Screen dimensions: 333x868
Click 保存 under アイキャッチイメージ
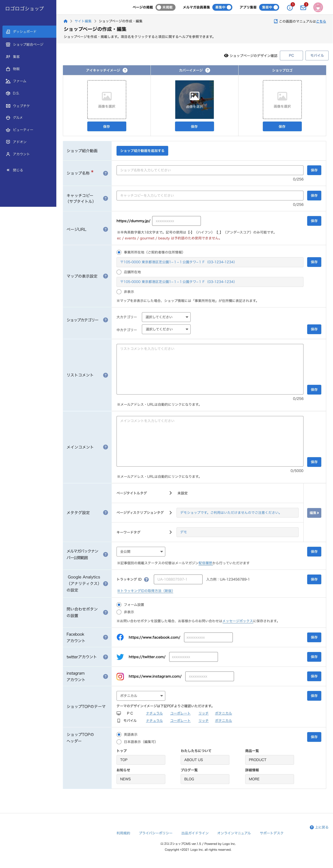(107, 126)
